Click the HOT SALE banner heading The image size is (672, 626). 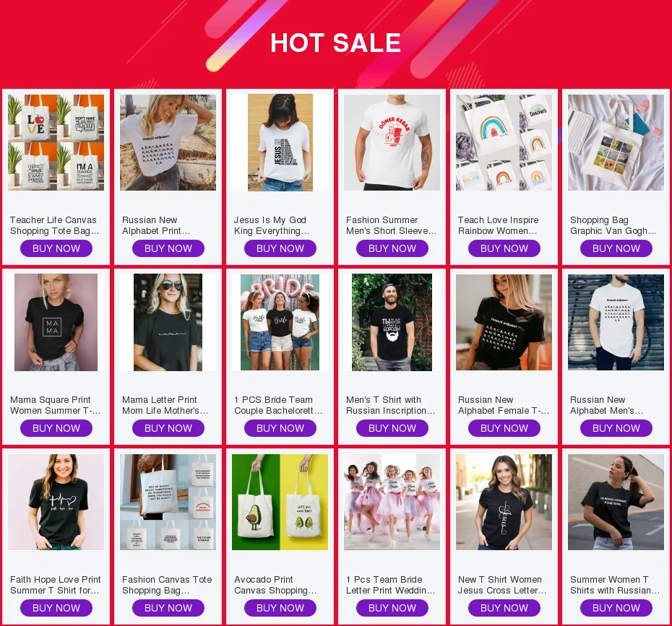[x=335, y=43]
